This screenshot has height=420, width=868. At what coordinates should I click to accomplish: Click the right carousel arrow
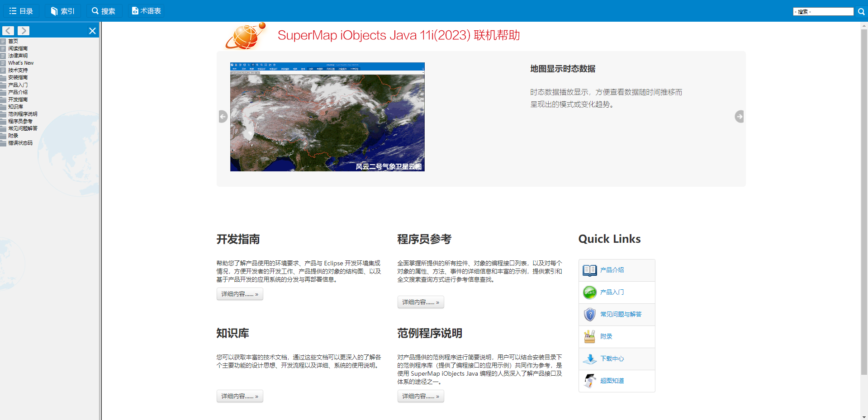point(739,117)
